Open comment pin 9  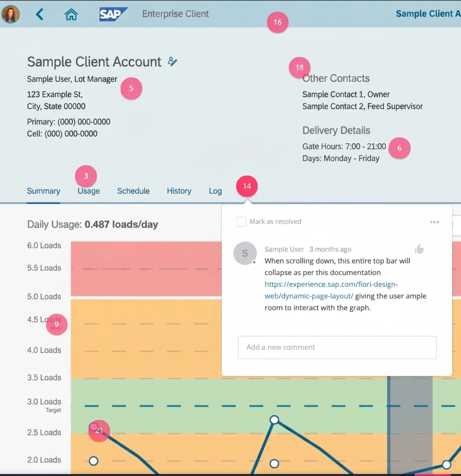[57, 324]
